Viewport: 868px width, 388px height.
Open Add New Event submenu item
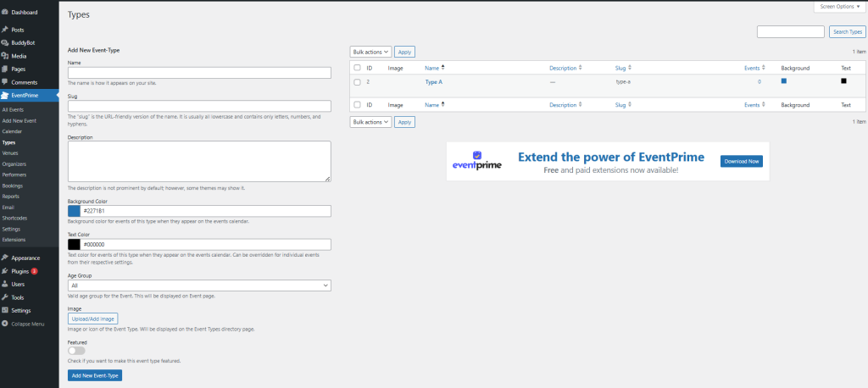19,120
